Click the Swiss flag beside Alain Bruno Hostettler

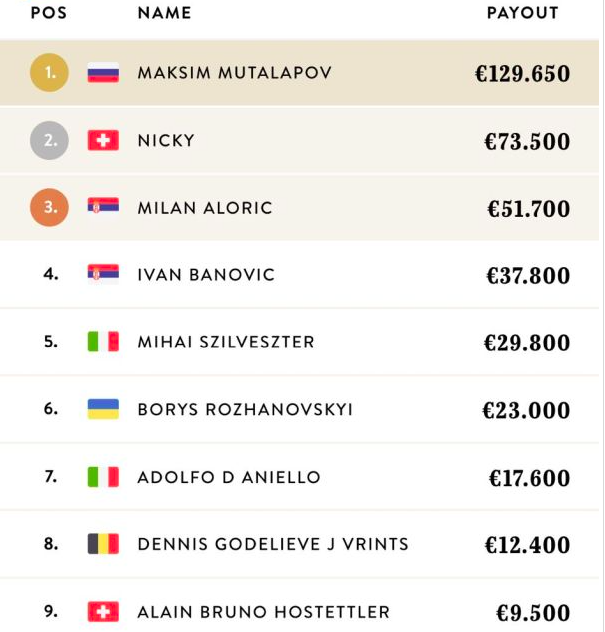click(x=103, y=611)
